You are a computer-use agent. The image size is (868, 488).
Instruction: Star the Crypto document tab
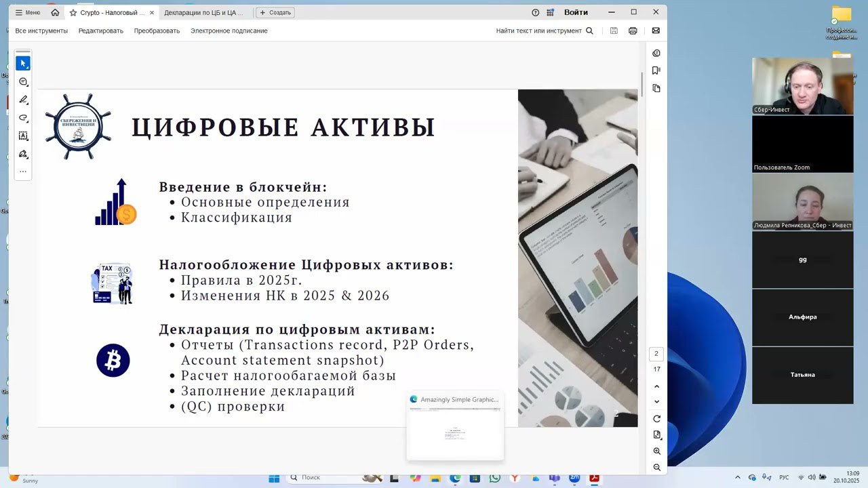click(x=73, y=12)
